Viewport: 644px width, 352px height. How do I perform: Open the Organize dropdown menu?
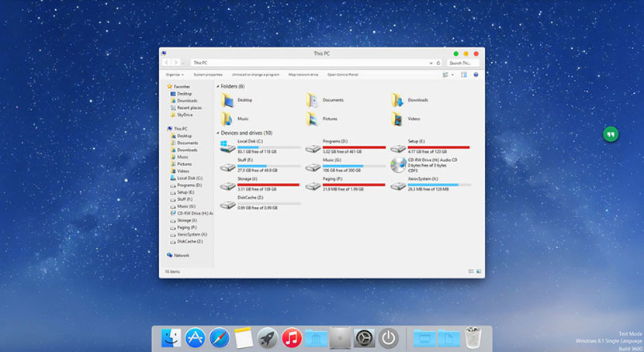pyautogui.click(x=175, y=74)
